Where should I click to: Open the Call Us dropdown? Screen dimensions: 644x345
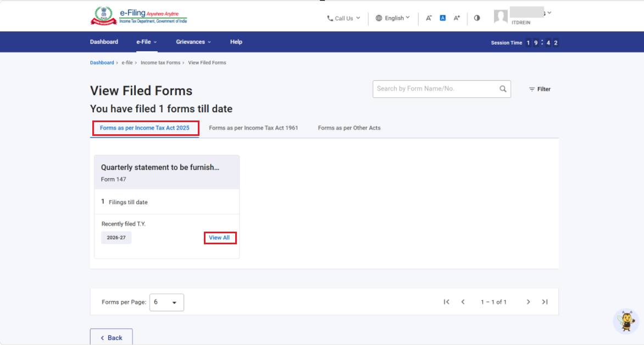(x=344, y=18)
